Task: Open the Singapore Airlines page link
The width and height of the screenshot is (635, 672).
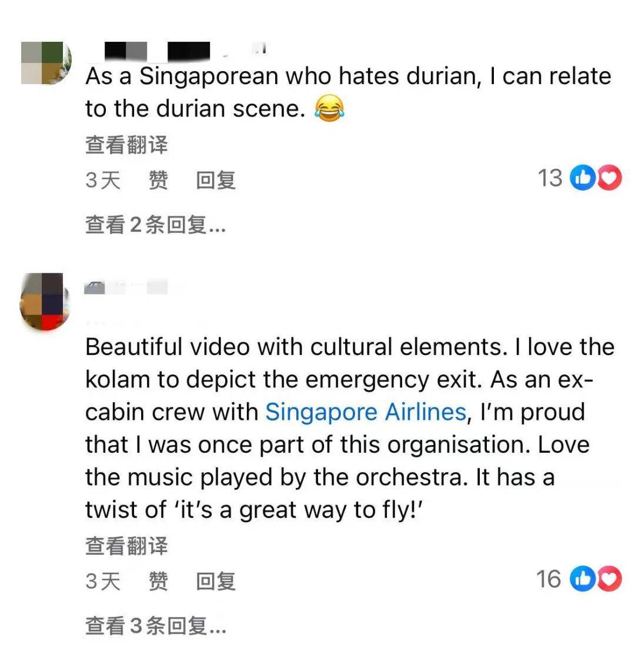Action: (x=366, y=412)
